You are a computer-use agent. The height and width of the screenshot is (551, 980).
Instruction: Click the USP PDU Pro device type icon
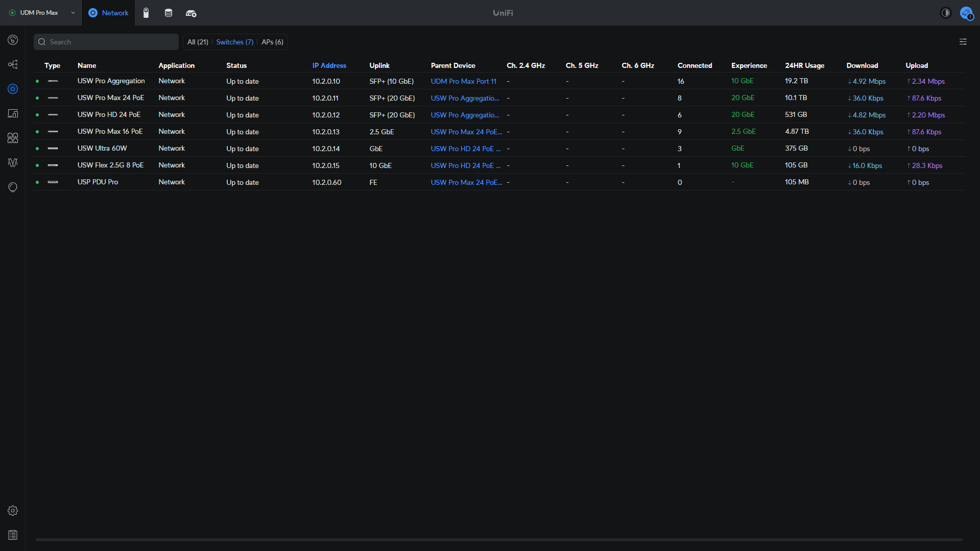point(53,182)
